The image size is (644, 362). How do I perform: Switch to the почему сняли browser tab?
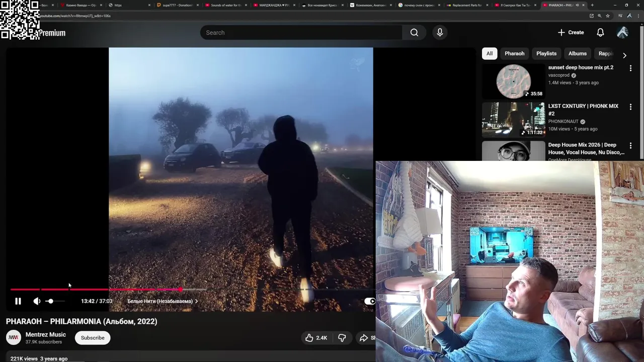point(418,5)
